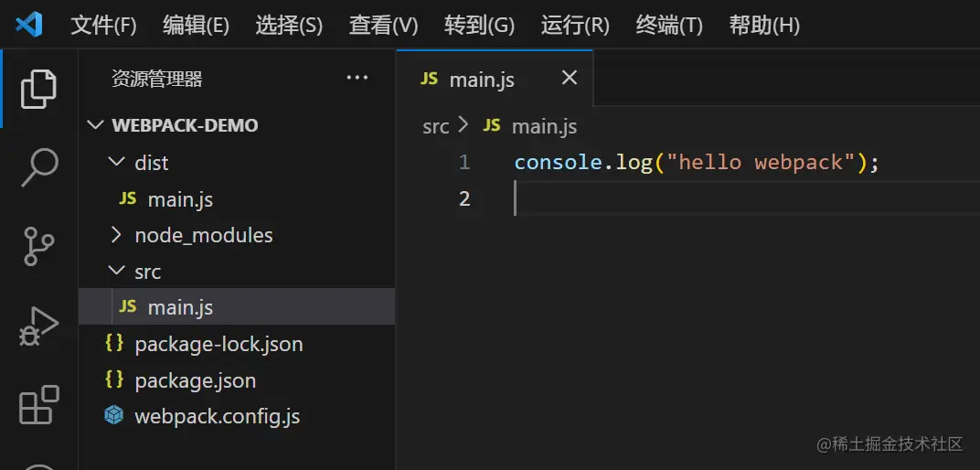Select the main.js editor tab
The width and height of the screenshot is (980, 470).
(x=495, y=78)
